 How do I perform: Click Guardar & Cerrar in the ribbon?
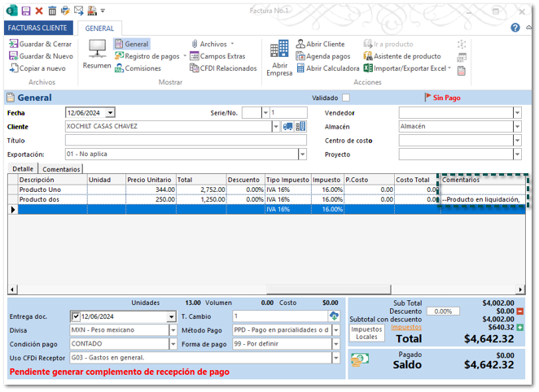pyautogui.click(x=41, y=44)
